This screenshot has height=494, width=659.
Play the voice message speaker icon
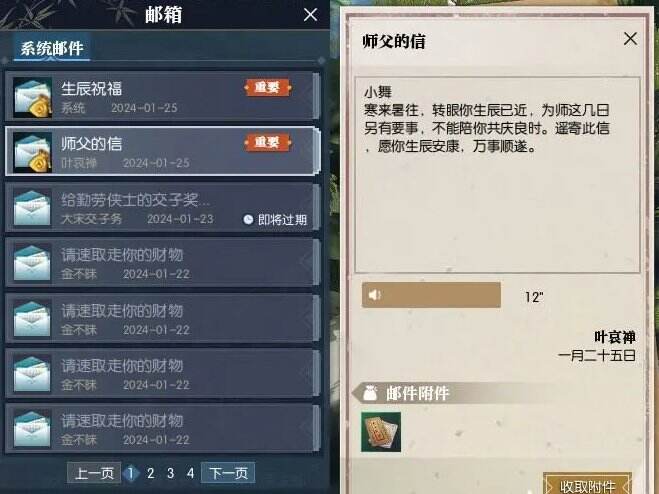tap(374, 295)
